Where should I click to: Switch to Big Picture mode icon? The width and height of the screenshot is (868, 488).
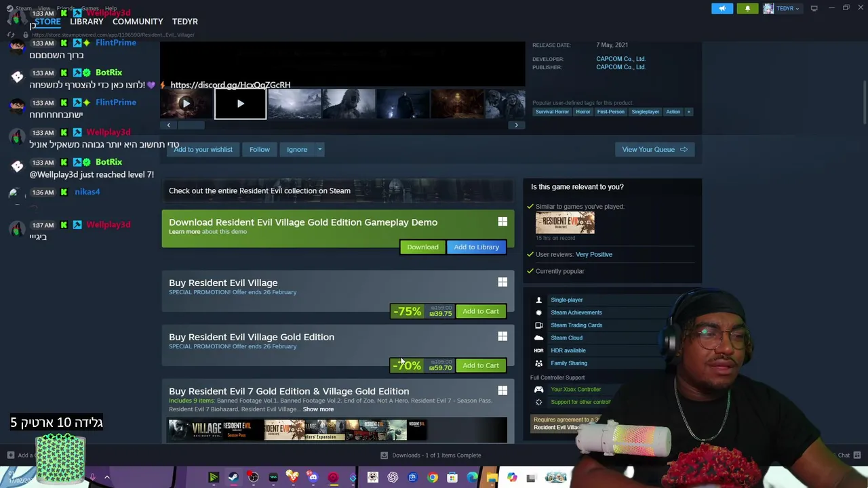[x=814, y=8]
